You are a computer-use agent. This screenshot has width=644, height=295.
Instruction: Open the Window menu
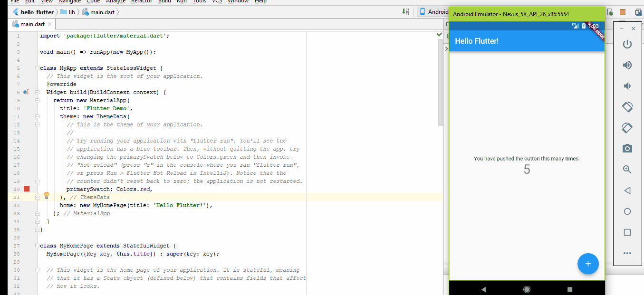[x=238, y=1]
